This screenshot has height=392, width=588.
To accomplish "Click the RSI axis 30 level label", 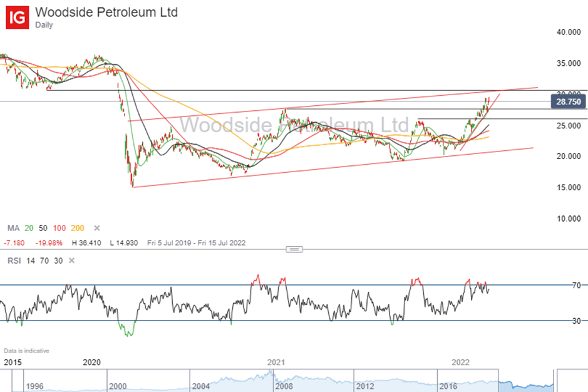I will click(576, 321).
